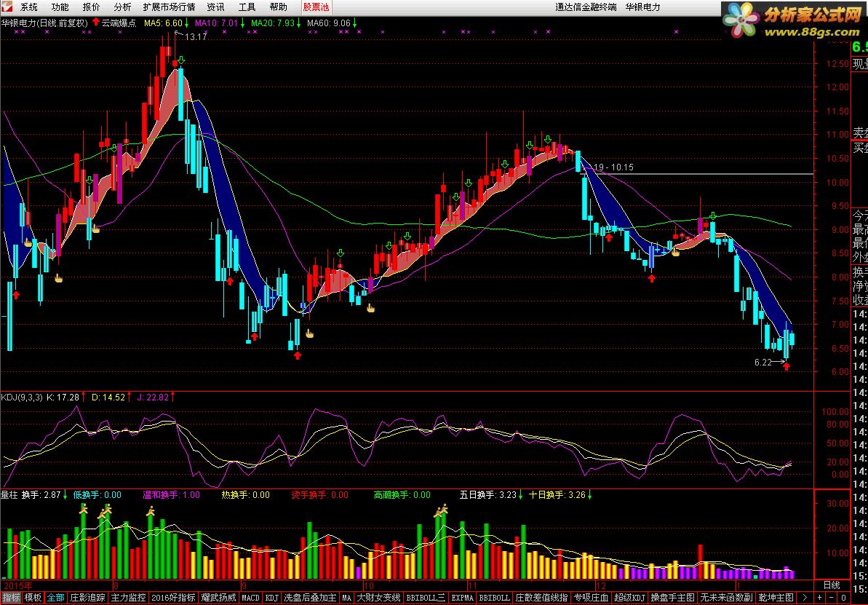Viewport: 868px width, 605px height.
Task: Click the month 11 marker on time axis
Action: [x=471, y=585]
